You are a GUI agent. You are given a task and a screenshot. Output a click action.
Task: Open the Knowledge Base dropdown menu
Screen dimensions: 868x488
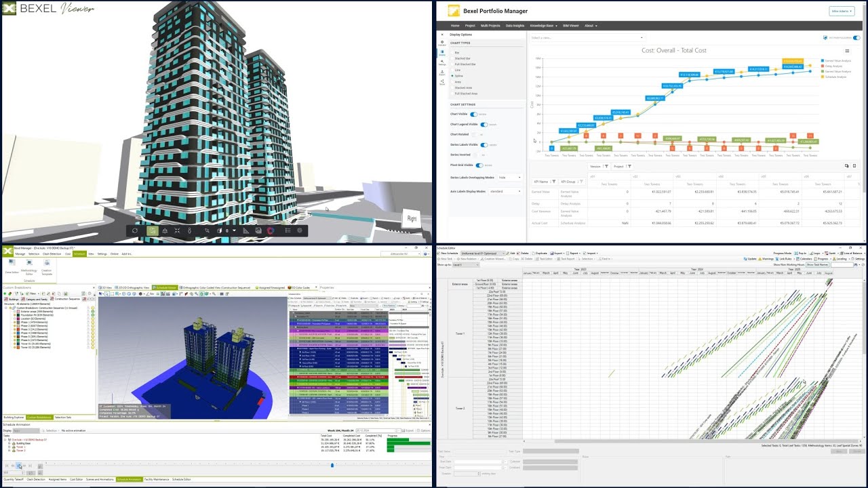[x=544, y=26]
